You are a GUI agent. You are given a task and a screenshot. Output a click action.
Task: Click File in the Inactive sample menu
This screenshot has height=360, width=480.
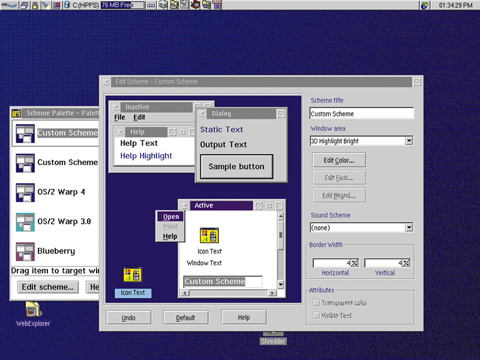click(x=120, y=117)
